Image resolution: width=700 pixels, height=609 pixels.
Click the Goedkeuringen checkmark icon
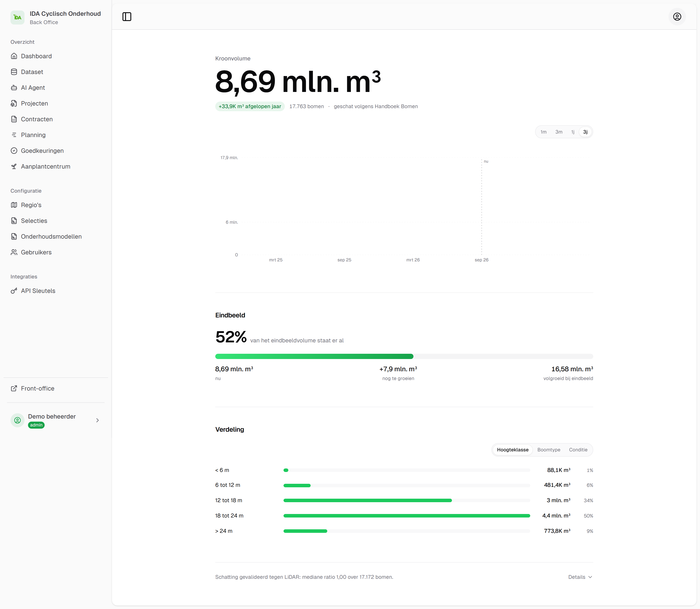[14, 151]
